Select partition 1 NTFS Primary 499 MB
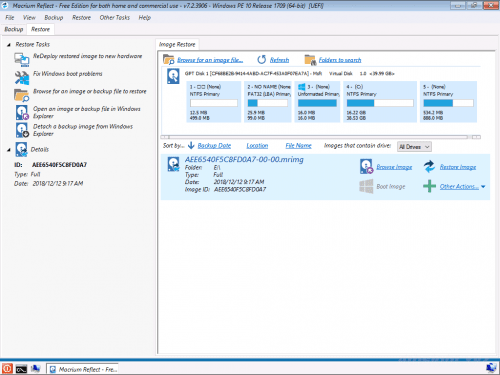Image resolution: width=500 pixels, height=375 pixels. [x=214, y=102]
